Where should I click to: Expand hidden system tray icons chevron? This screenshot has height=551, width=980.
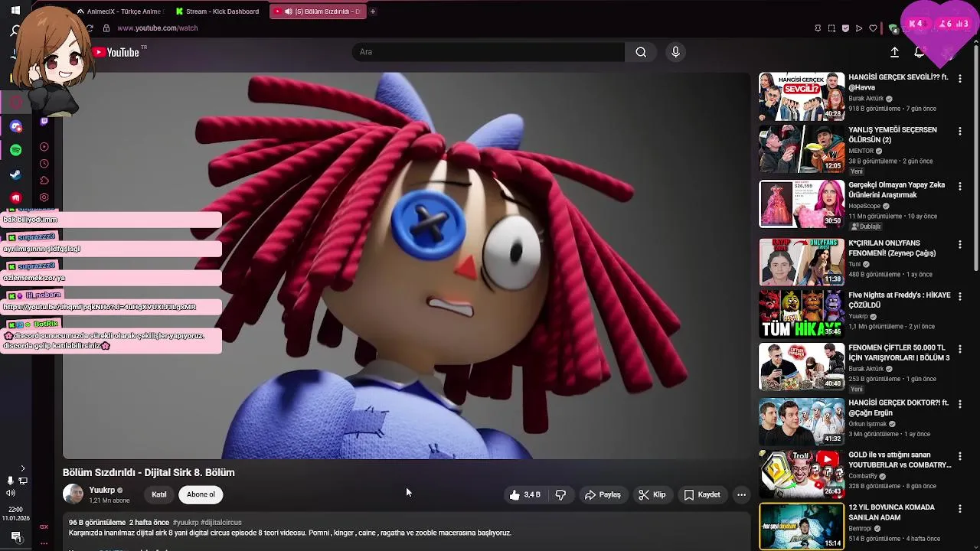click(x=22, y=468)
